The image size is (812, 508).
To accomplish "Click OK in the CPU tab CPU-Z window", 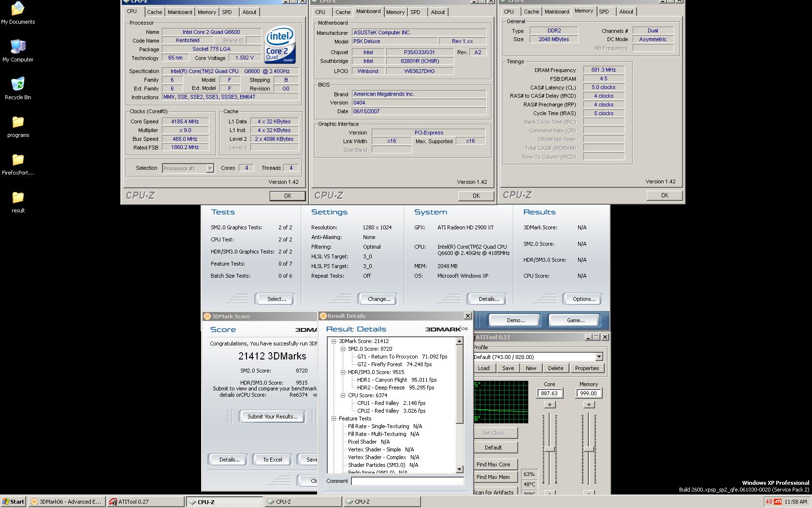I will (x=288, y=196).
